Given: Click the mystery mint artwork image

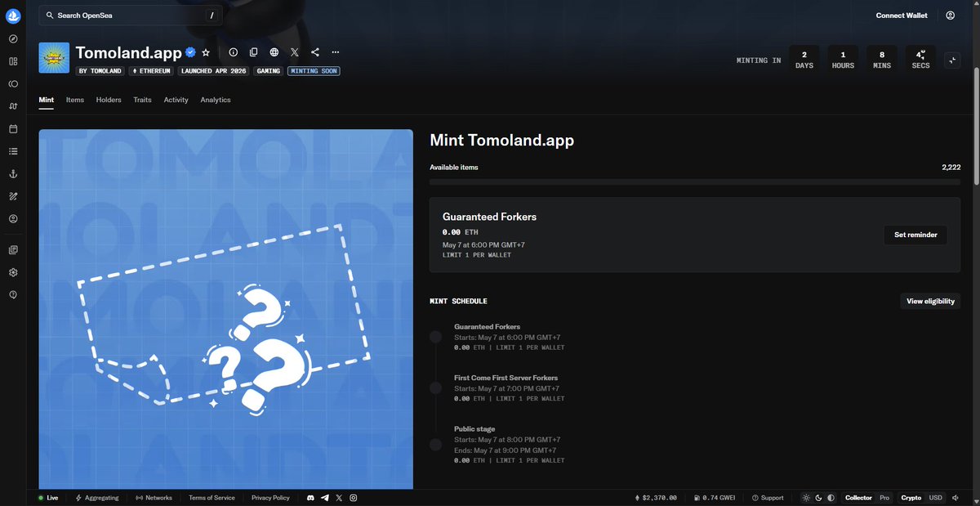Looking at the screenshot, I should [x=225, y=309].
